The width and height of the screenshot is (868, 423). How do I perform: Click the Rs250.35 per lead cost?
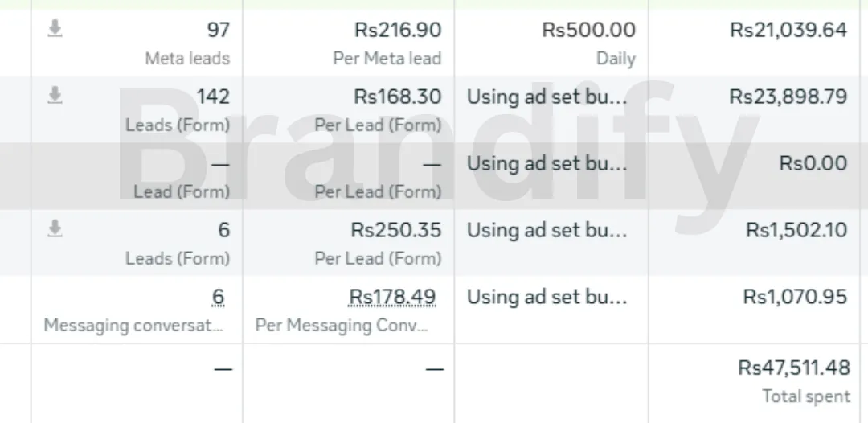click(395, 230)
